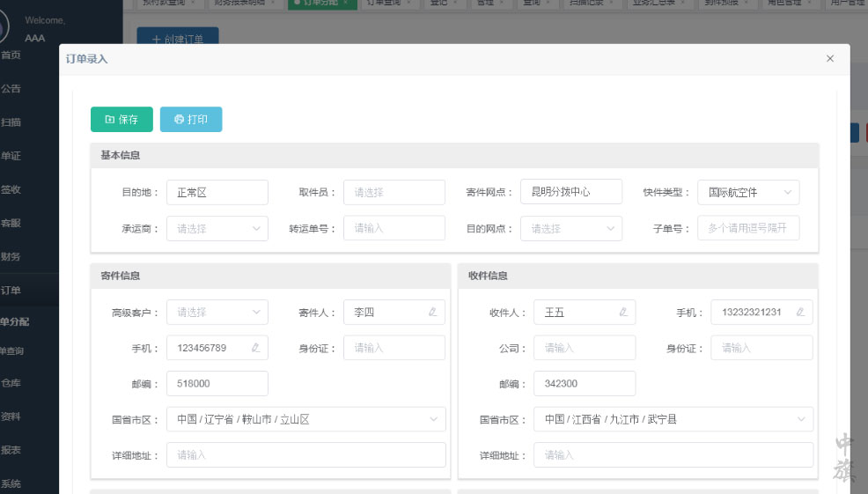Select the 公告 item in the left sidebar

point(11,89)
